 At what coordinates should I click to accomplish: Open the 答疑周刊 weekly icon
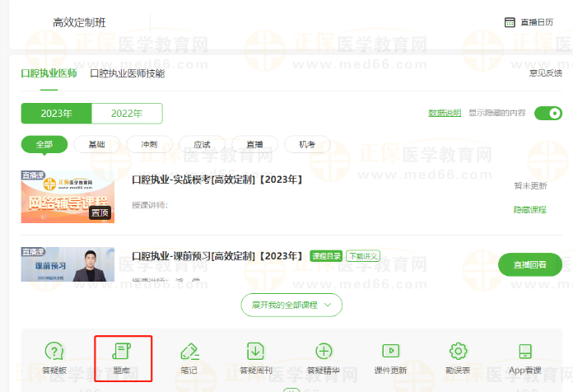(x=256, y=352)
